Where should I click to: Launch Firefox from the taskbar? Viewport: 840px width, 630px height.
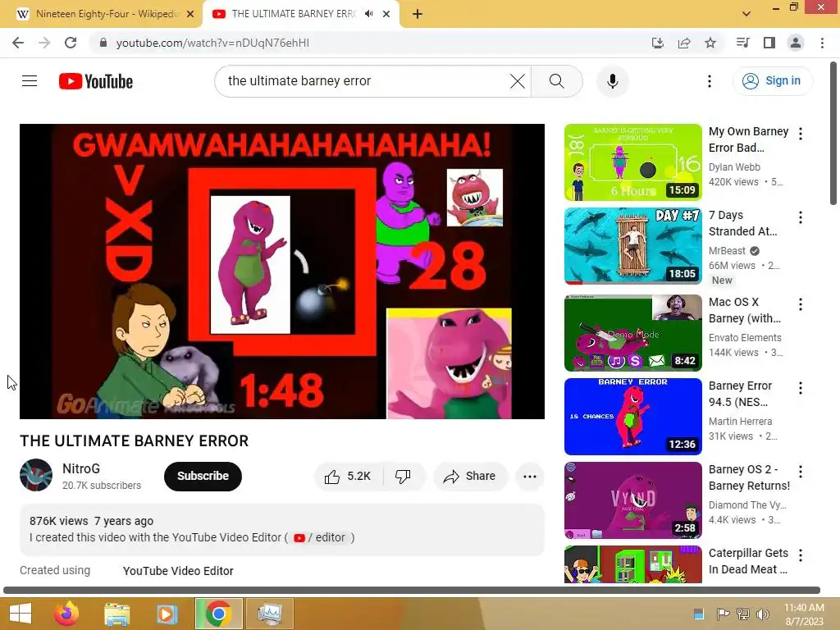coord(66,614)
